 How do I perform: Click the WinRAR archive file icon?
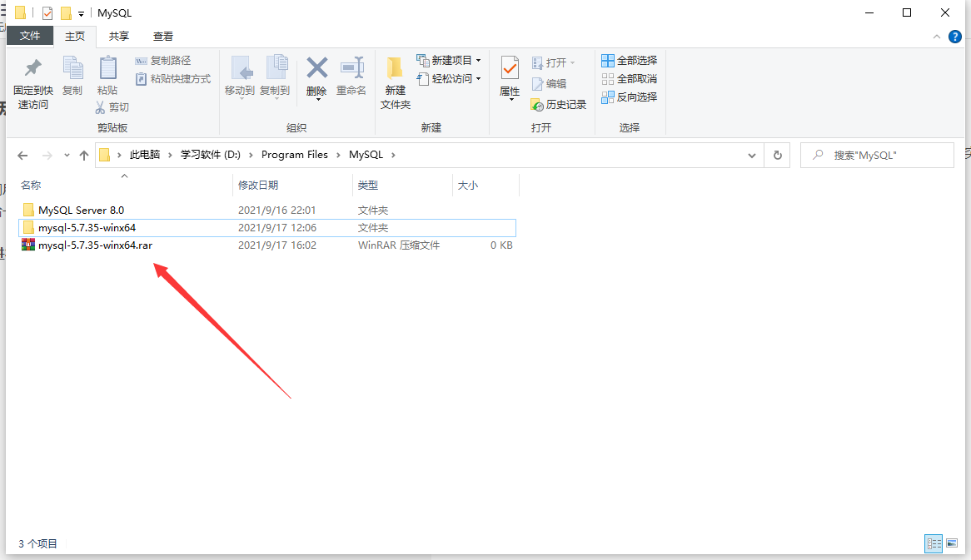[x=27, y=245]
